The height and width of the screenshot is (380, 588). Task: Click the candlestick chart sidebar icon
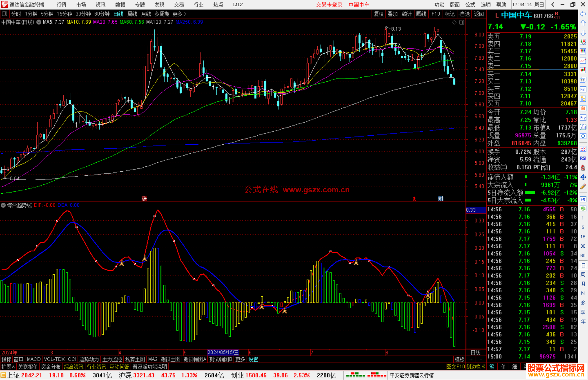(x=583, y=70)
